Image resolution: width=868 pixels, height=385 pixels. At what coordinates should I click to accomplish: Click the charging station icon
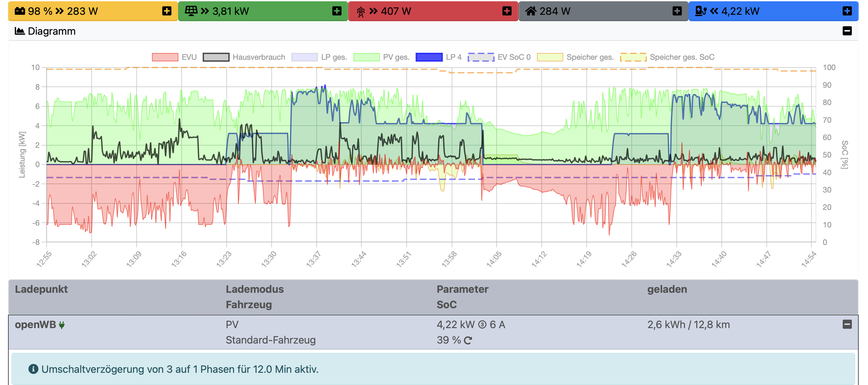(701, 11)
